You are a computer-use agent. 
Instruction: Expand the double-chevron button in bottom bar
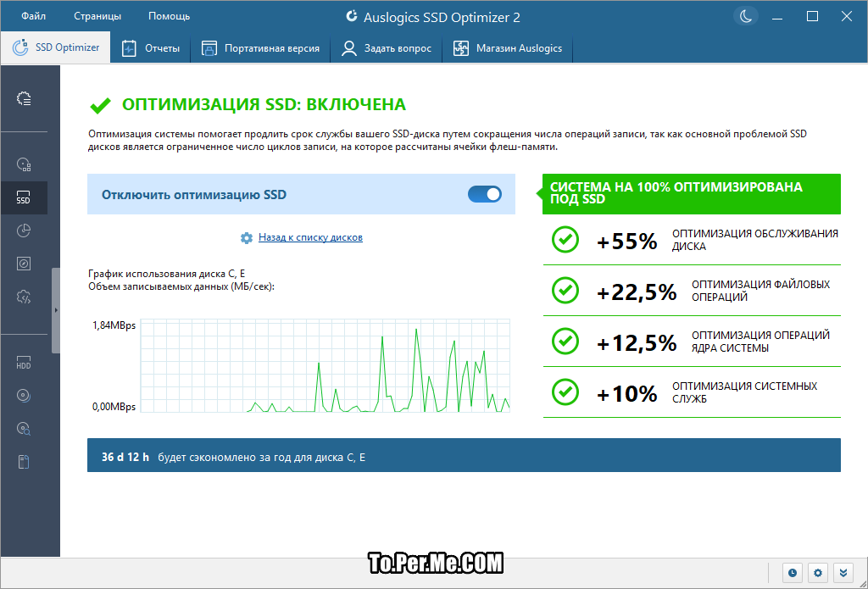(843, 573)
